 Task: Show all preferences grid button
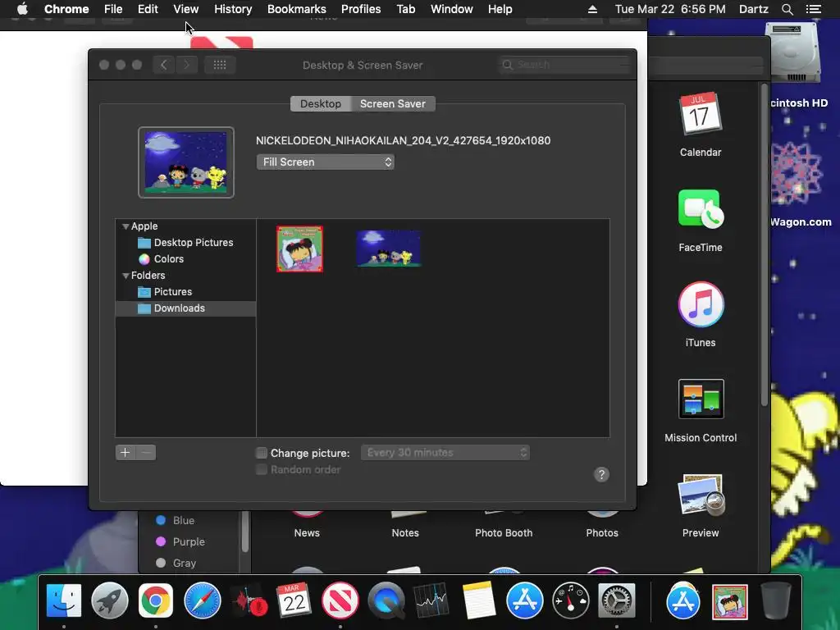pos(220,65)
